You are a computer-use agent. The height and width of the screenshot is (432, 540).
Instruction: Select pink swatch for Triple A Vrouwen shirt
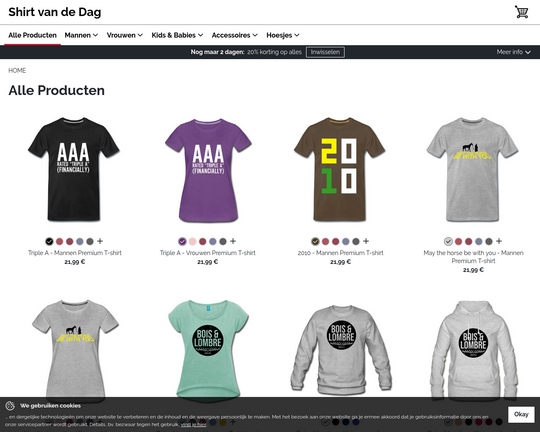coord(193,241)
